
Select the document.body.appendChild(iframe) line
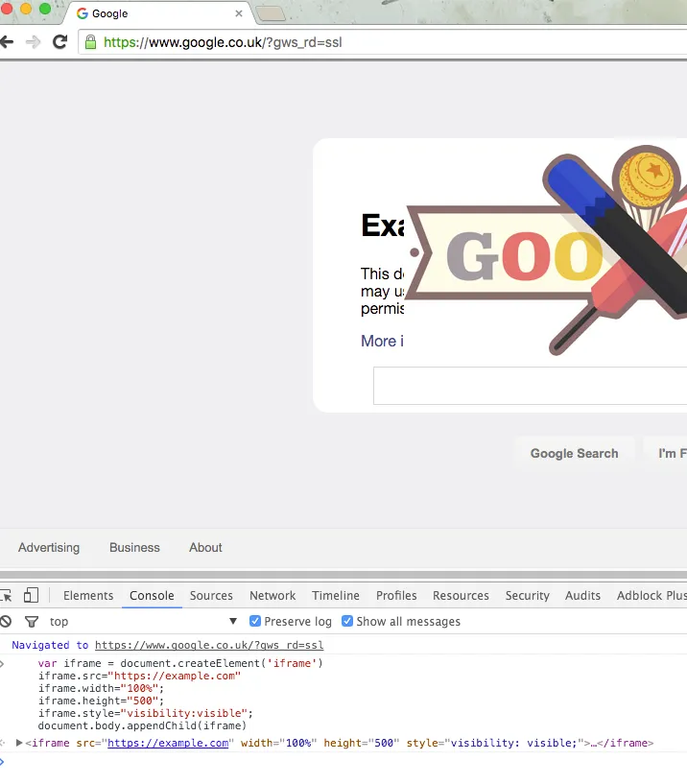(142, 725)
